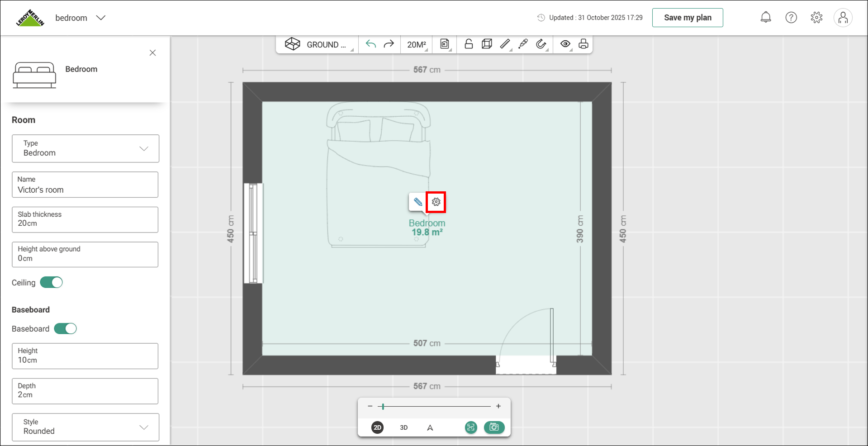Select the eyedropper tool
Image resolution: width=868 pixels, height=446 pixels.
click(523, 44)
